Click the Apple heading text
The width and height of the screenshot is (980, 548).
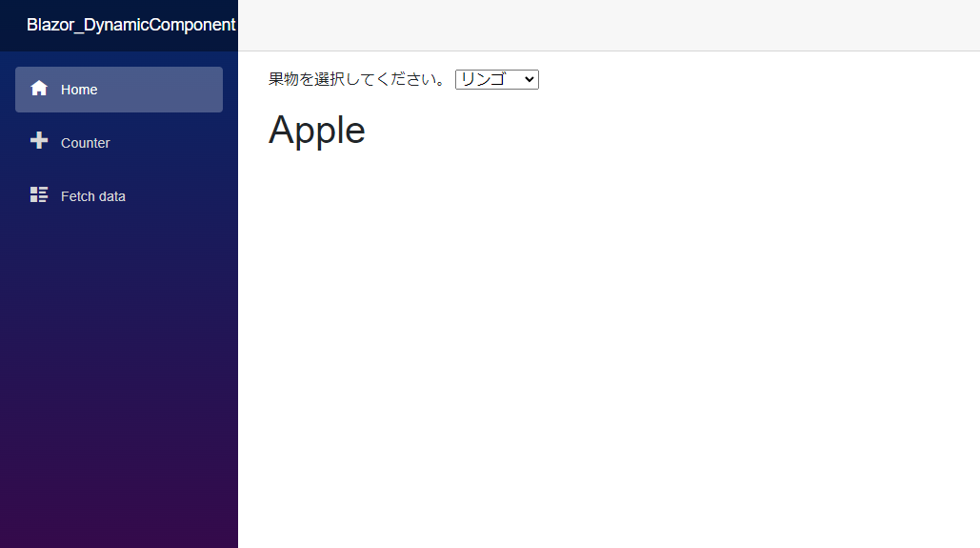tap(317, 131)
